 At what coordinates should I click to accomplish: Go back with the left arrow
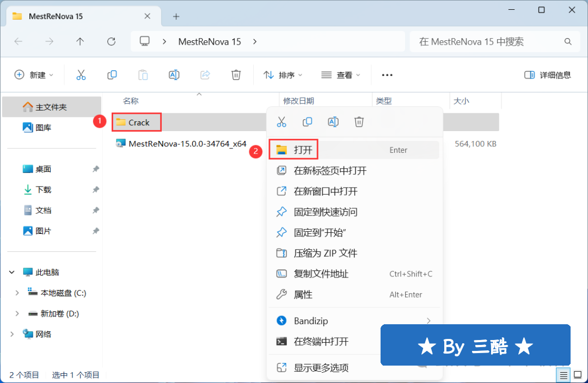pyautogui.click(x=19, y=41)
